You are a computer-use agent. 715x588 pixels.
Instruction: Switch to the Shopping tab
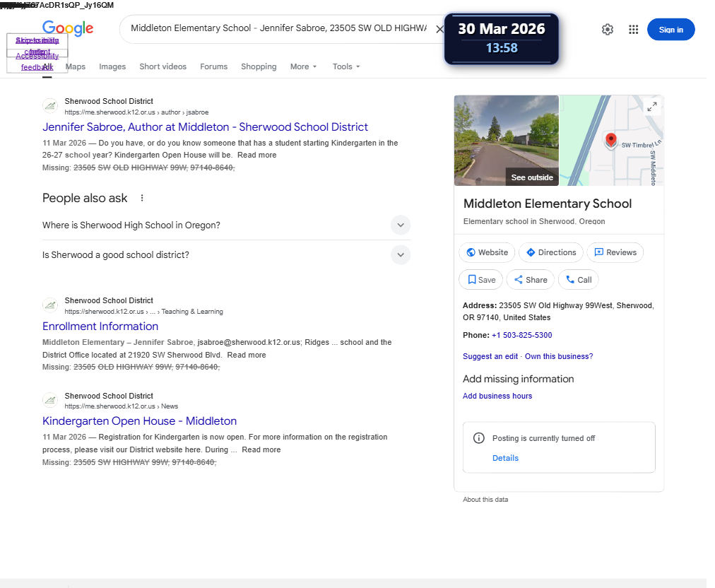[x=259, y=66]
